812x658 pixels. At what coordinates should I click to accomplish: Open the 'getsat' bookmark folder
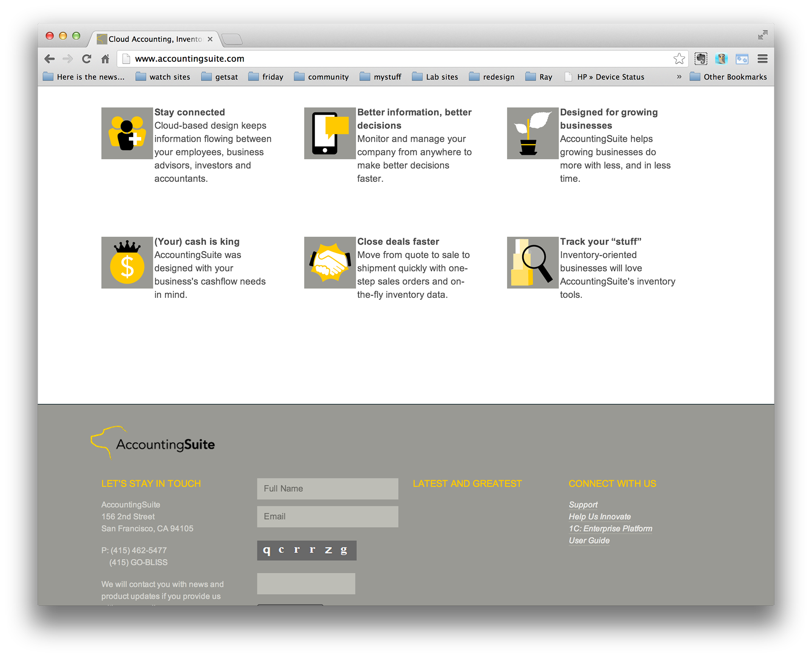[x=219, y=77]
